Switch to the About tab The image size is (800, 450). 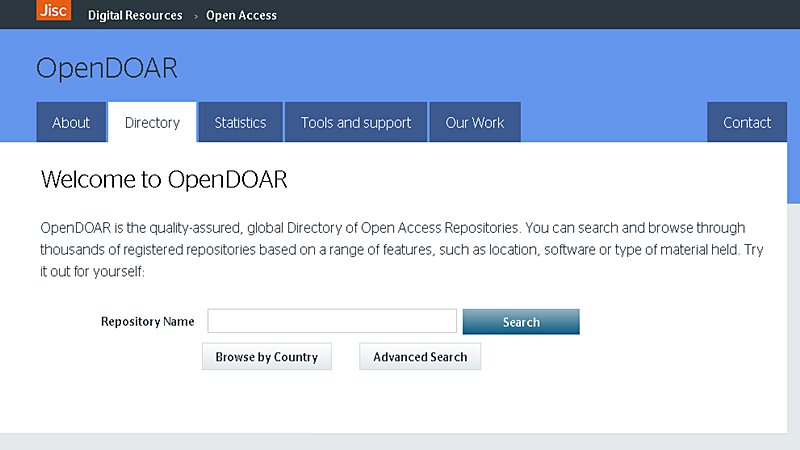coord(71,122)
